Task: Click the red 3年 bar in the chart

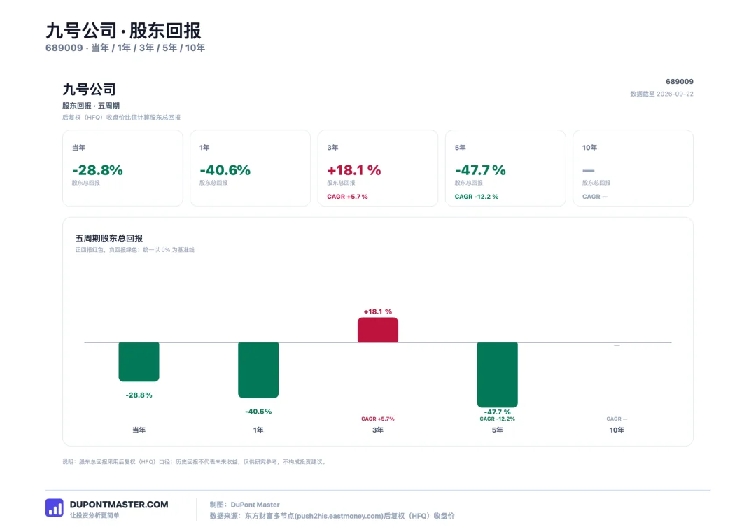Action: tap(378, 330)
